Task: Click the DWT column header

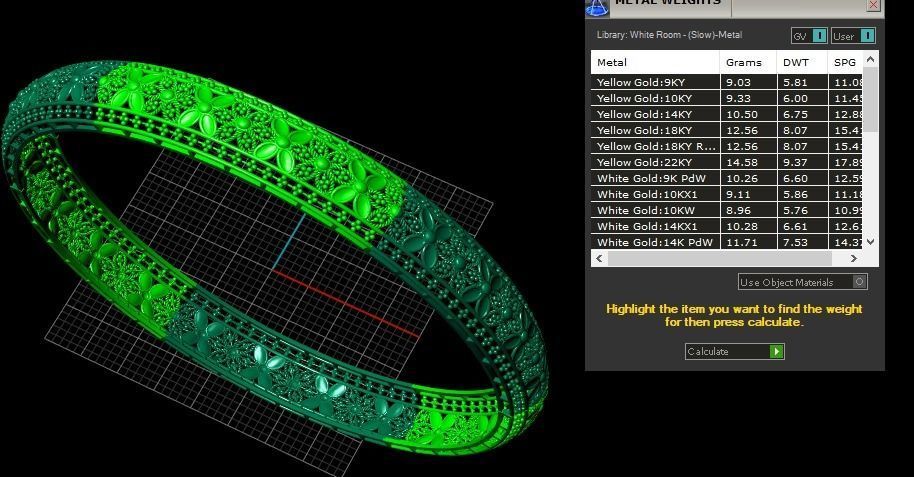Action: click(802, 62)
